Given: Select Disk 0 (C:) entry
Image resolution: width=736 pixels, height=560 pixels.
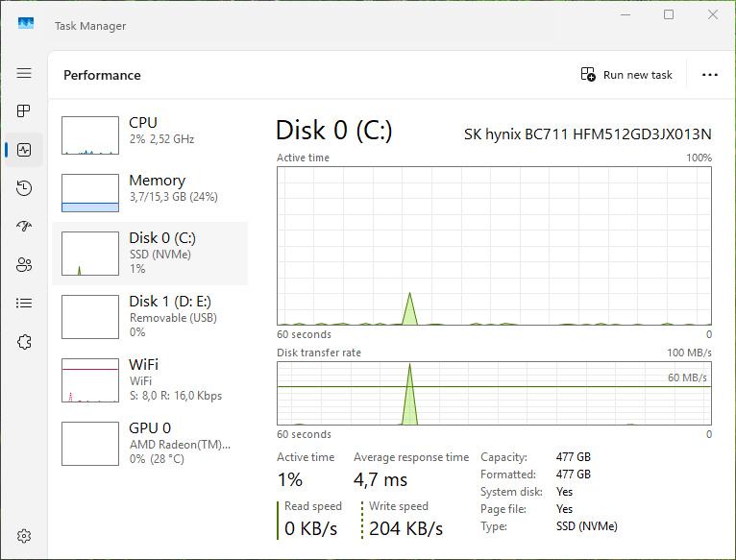Looking at the screenshot, I should (x=149, y=254).
